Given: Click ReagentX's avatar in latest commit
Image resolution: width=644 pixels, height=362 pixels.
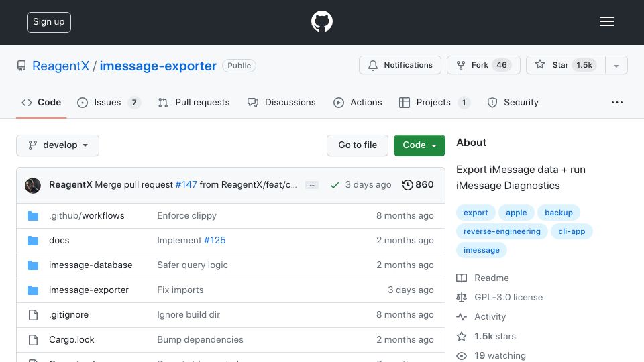Looking at the screenshot, I should coord(33,186).
